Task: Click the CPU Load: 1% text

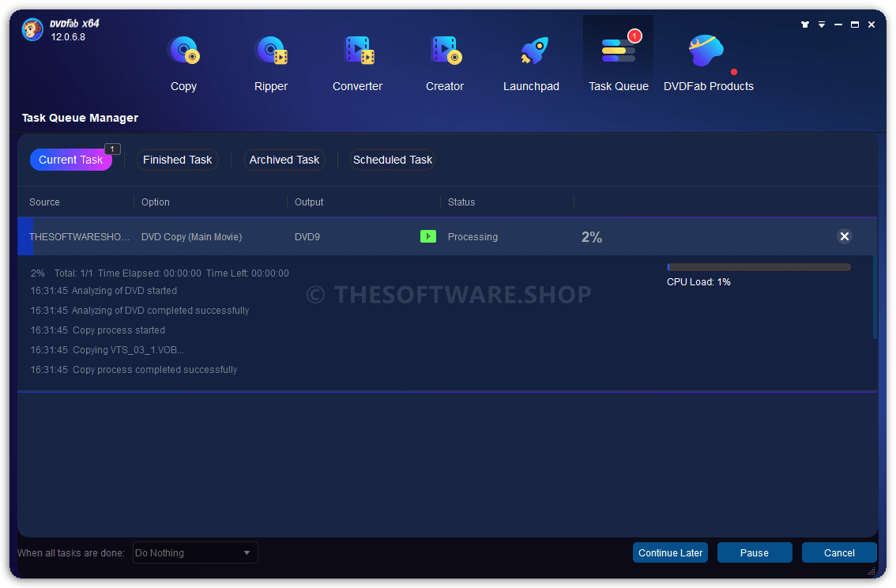Action: 698,281
